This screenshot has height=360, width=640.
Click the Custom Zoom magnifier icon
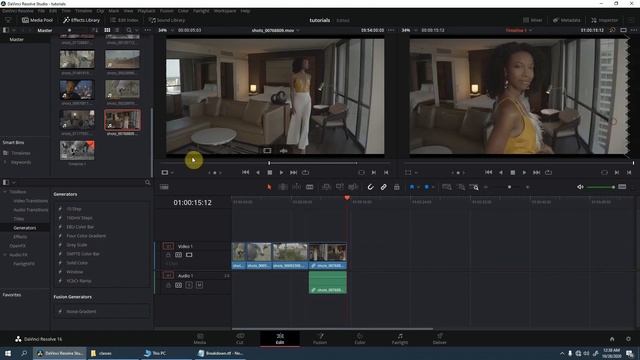tap(474, 187)
